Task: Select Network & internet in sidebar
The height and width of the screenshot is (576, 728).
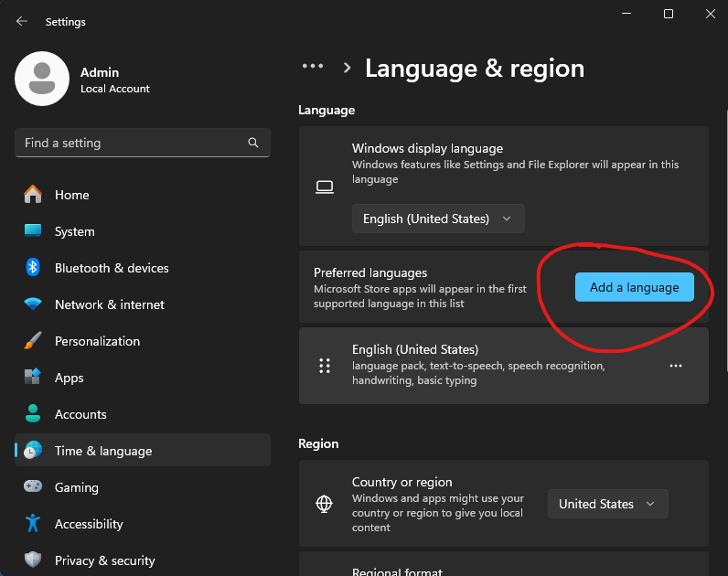Action: 143,304
